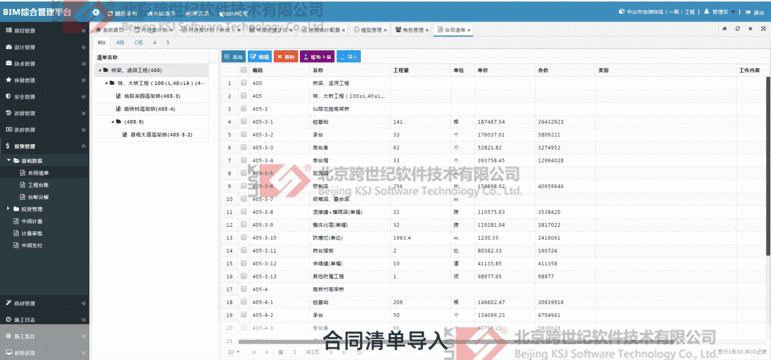The width and height of the screenshot is (771, 360).
Task: Collapse the 桥梁、涵洞工程(400) tree node arrow
Action: pos(100,70)
